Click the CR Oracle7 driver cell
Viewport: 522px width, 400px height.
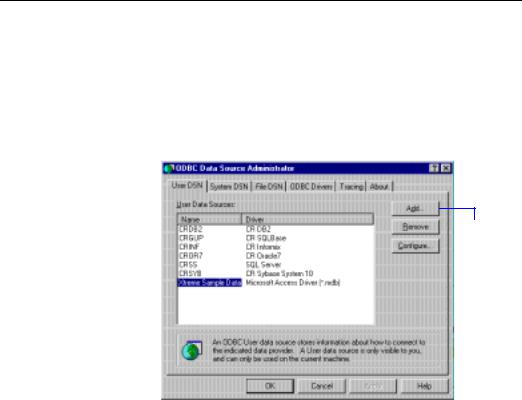click(263, 256)
